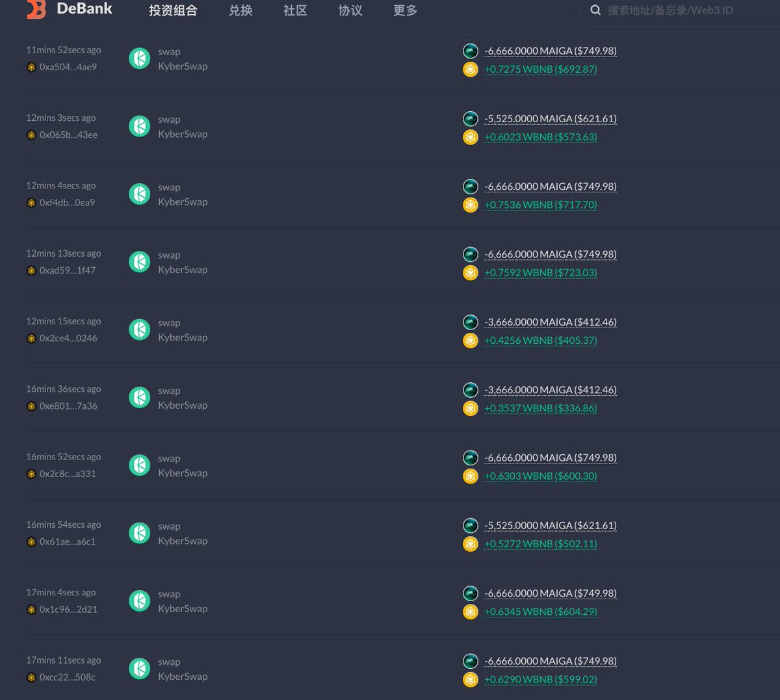Open transaction hash 0xf4db...0ea9

(67, 202)
